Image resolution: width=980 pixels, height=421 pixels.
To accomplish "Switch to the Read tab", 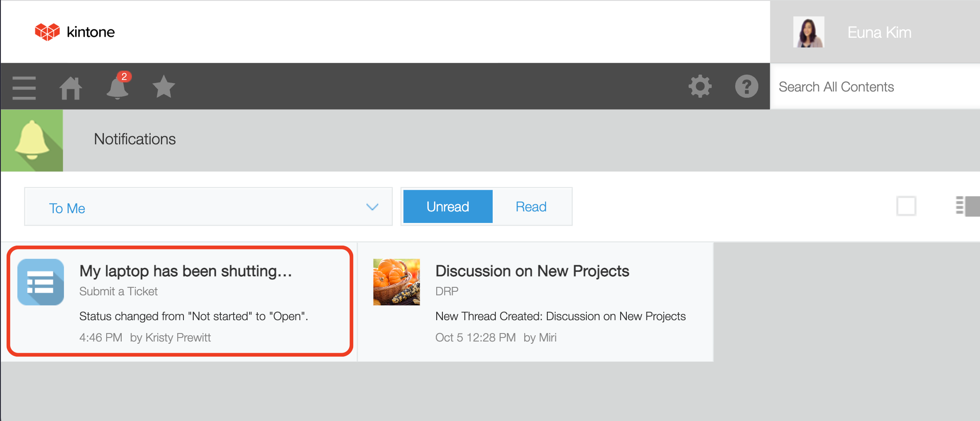I will [531, 207].
